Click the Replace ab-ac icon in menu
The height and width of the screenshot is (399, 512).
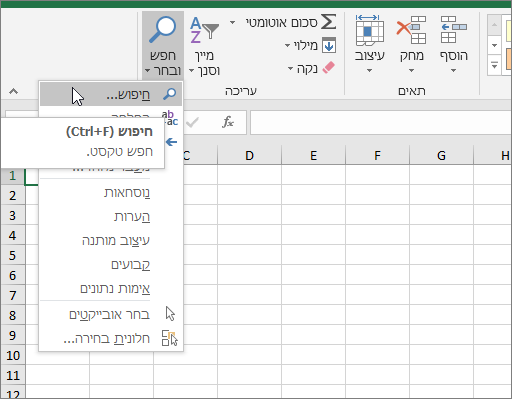[x=170, y=118]
